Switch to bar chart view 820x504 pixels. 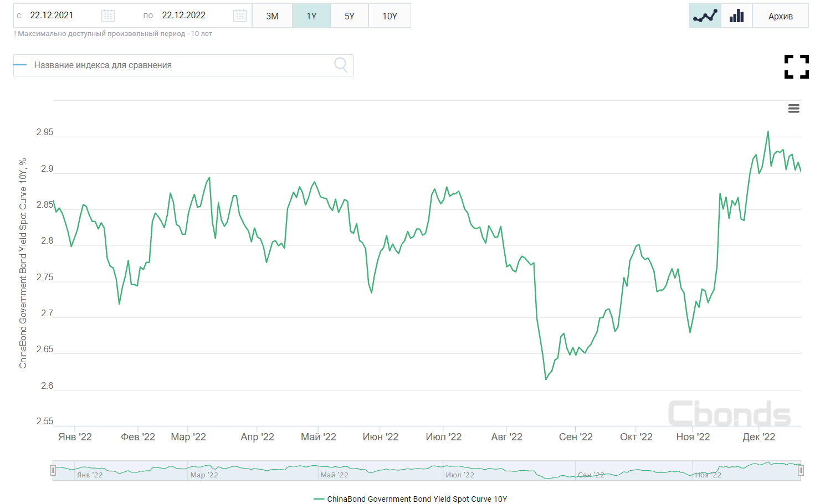click(737, 16)
